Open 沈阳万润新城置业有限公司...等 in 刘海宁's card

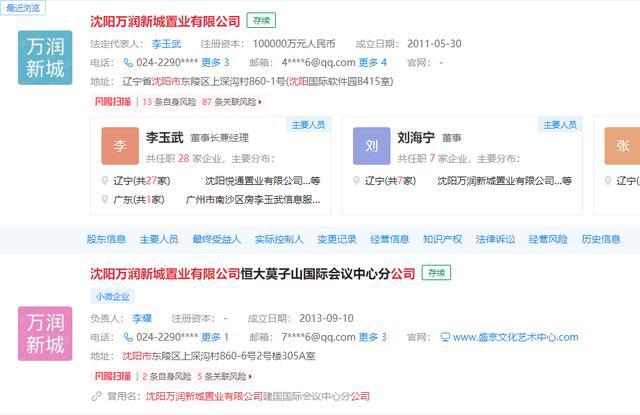click(x=504, y=180)
